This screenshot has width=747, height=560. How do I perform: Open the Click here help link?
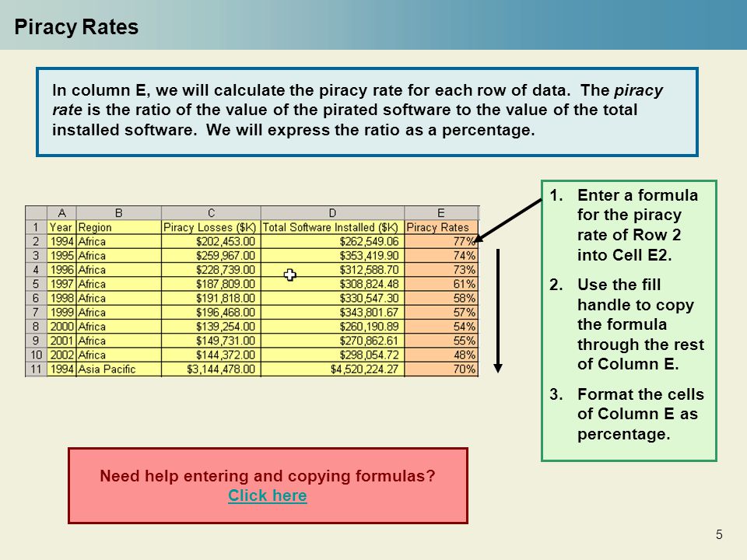click(267, 495)
